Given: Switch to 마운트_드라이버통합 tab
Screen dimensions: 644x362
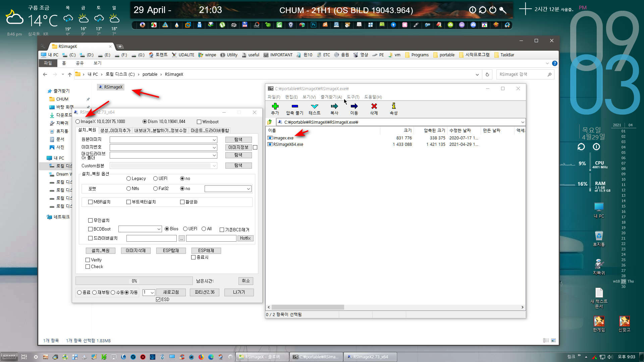Looking at the screenshot, I should coord(210,131).
